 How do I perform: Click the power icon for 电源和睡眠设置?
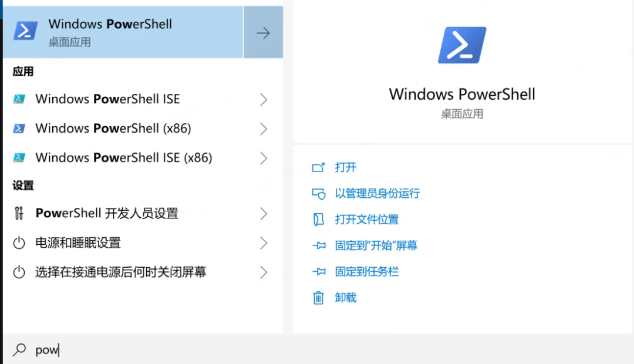tap(19, 242)
